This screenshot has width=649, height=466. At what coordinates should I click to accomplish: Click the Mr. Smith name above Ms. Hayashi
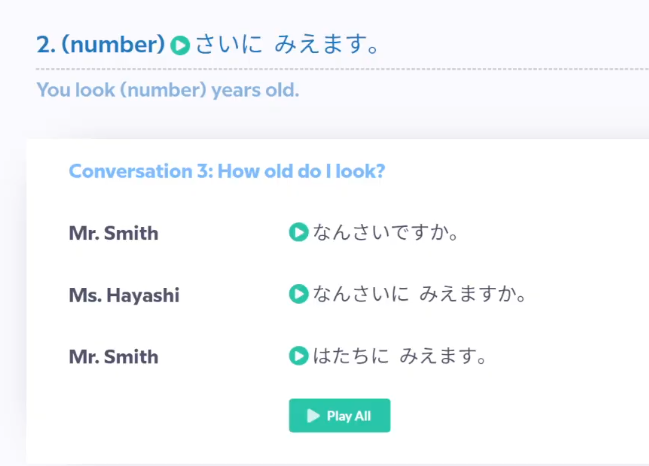pos(113,234)
